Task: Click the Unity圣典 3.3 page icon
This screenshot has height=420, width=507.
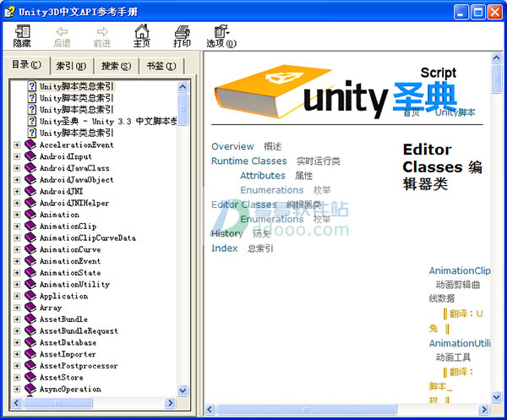Action: 32,121
